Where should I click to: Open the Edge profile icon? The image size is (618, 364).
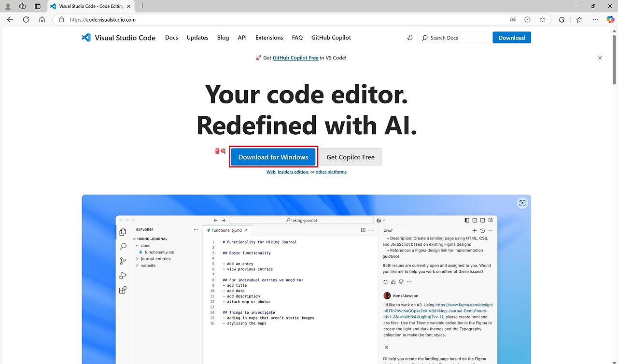click(x=8, y=6)
